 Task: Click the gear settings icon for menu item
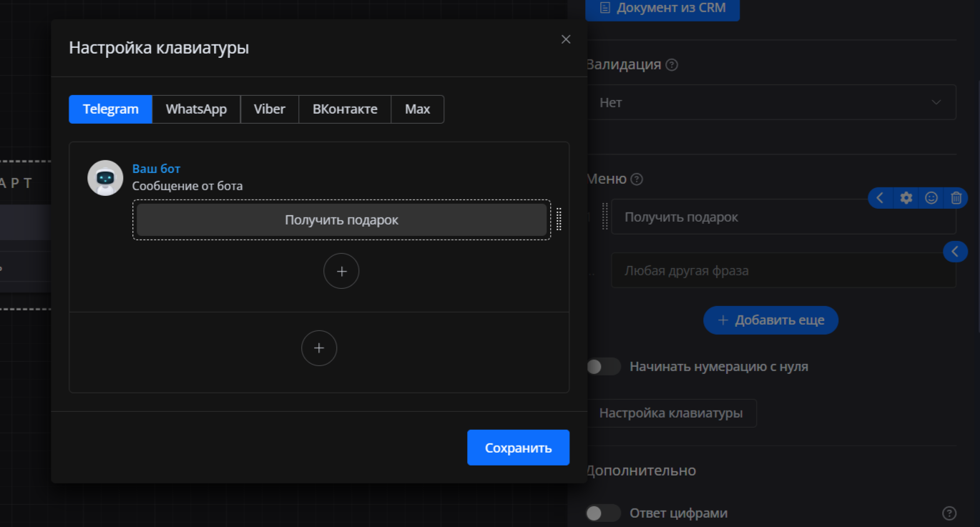(906, 198)
